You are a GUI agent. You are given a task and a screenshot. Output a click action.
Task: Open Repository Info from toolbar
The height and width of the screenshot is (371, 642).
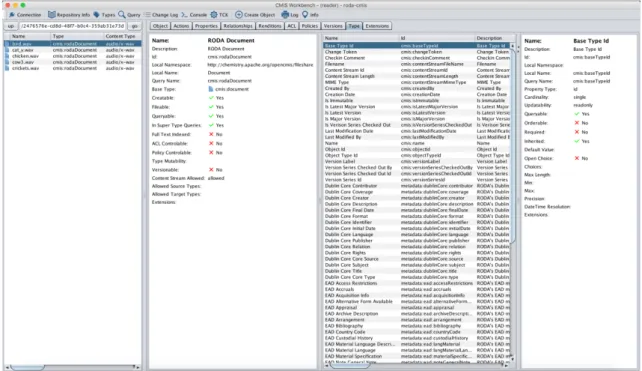[x=52, y=15]
